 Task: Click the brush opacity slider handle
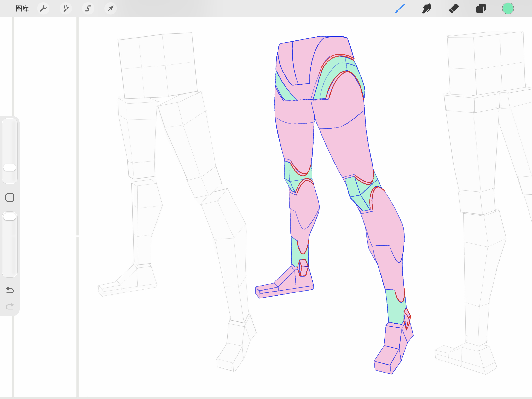click(x=10, y=217)
